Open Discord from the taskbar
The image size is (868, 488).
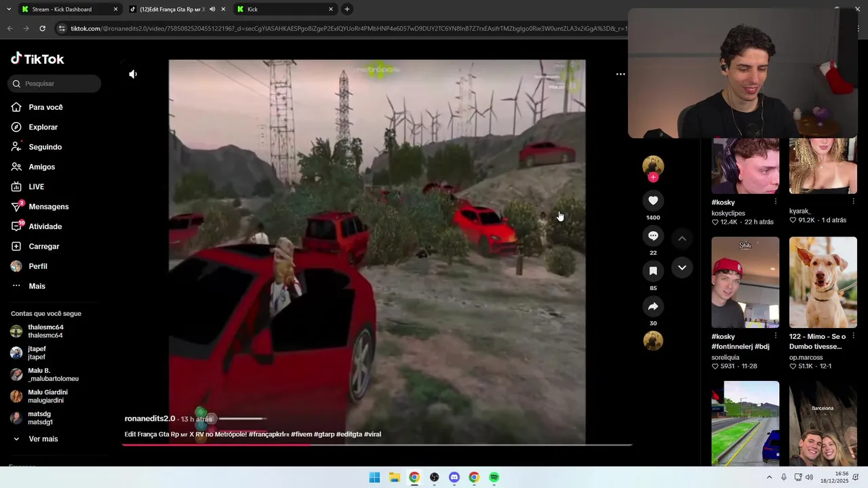[454, 477]
